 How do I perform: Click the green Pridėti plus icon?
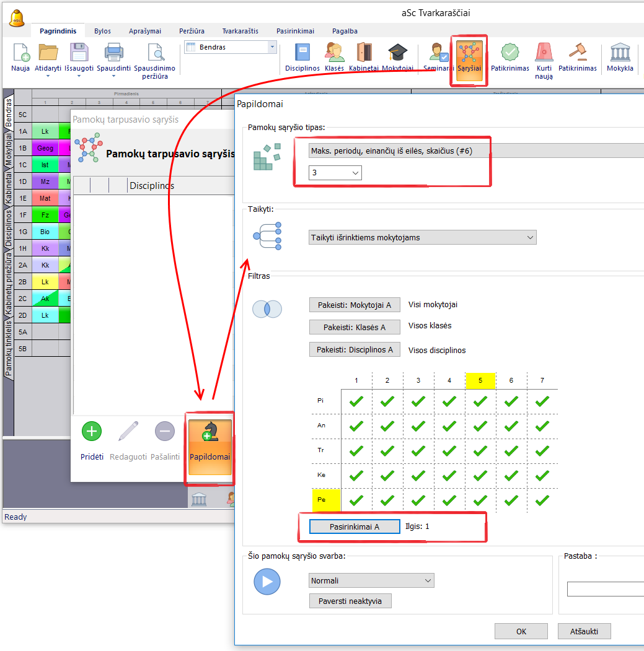[92, 432]
